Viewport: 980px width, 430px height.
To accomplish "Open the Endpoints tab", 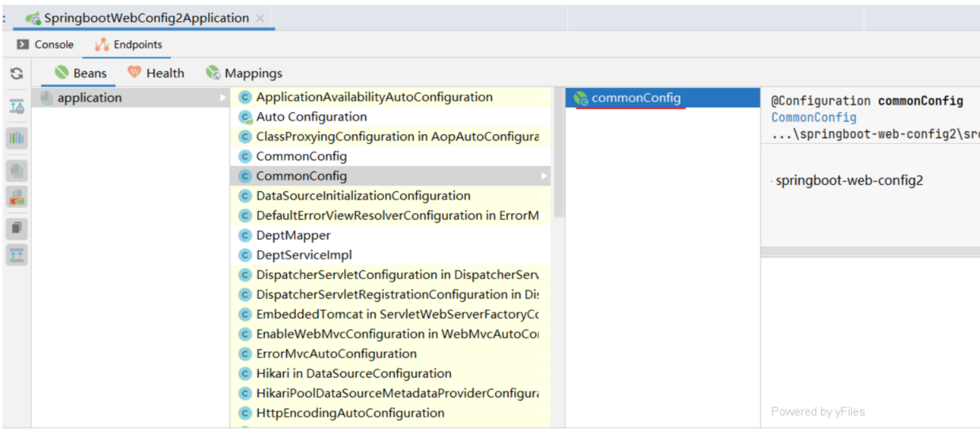I will pos(128,45).
